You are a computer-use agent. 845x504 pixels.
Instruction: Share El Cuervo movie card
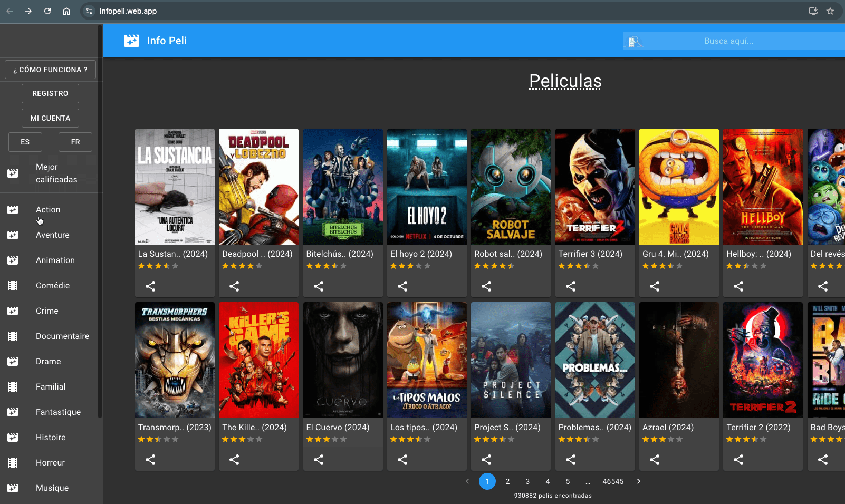pyautogui.click(x=319, y=460)
